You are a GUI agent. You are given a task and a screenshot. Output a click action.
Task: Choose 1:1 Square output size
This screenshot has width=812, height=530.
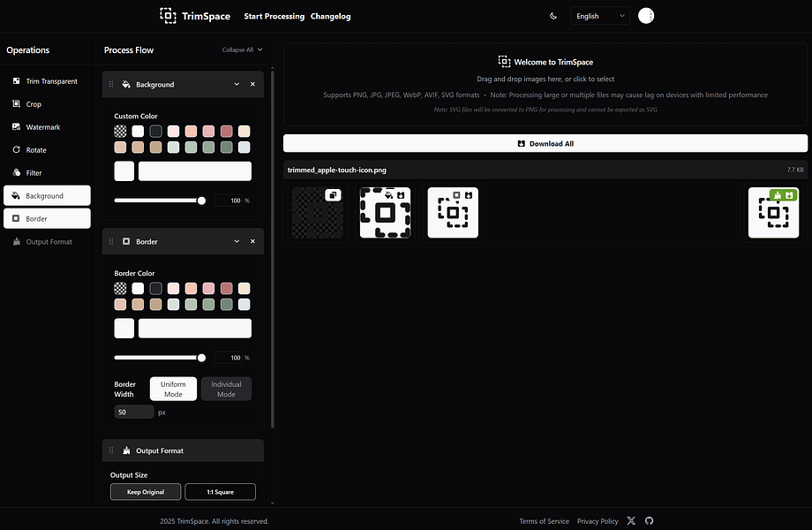tap(220, 492)
